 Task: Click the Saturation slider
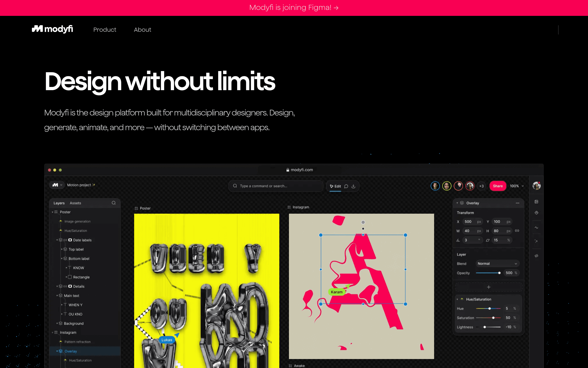tap(488, 318)
